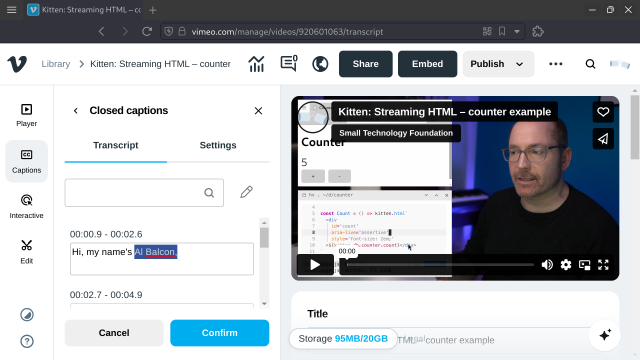Click the pencil edit transcript icon
This screenshot has height=360, width=640.
click(x=247, y=192)
